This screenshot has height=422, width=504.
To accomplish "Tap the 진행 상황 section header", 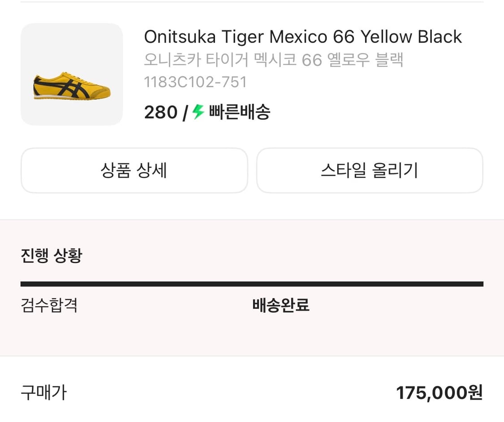I will coord(50,255).
